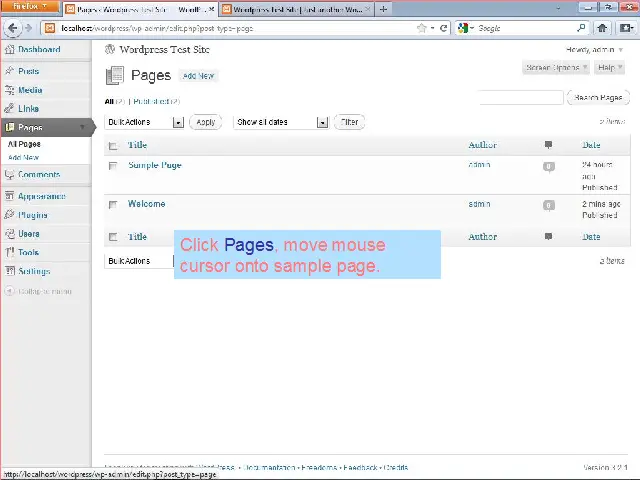
Task: Click the comment count bubble for Sample Page
Action: point(549,167)
